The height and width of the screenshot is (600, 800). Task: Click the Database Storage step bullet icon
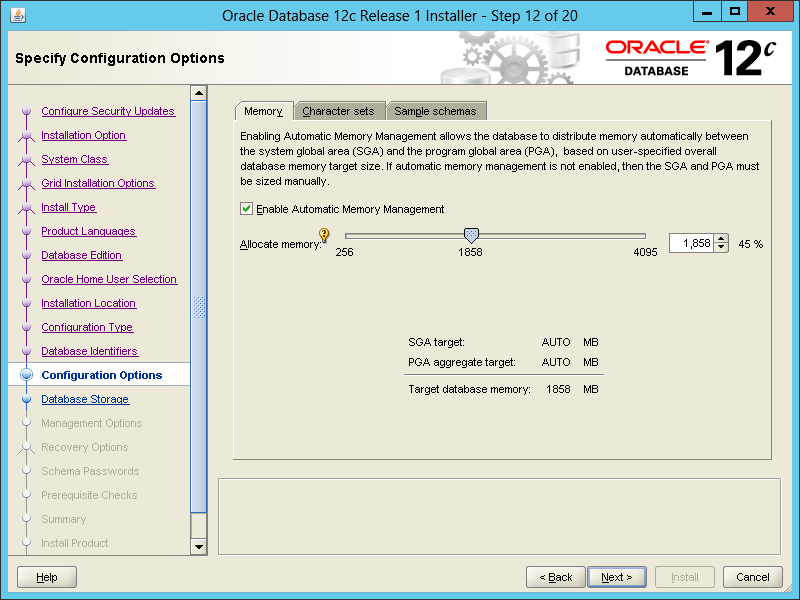(26, 399)
